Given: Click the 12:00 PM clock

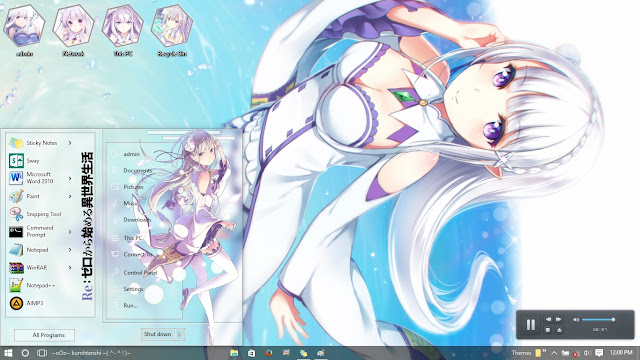Looking at the screenshot, I should 621,352.
